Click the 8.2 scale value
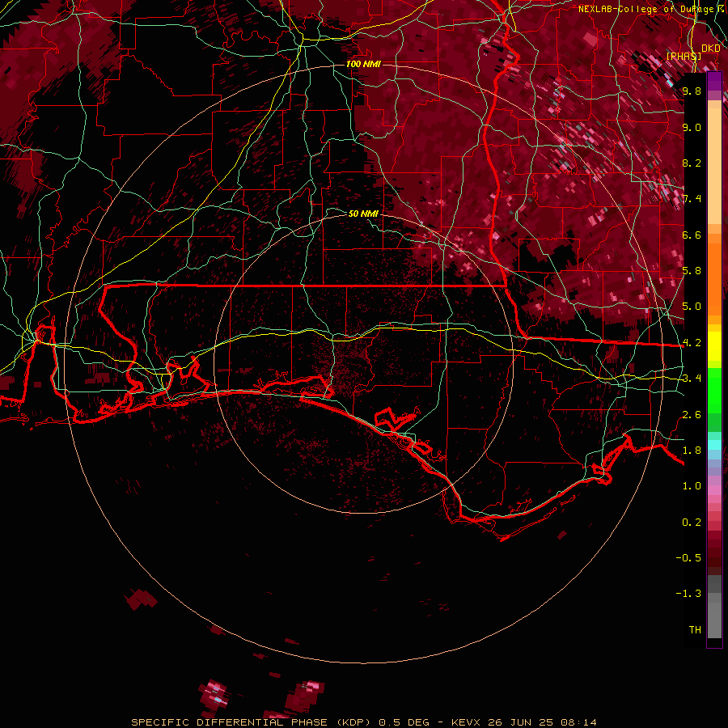Screen dimensions: 728x728 (692, 163)
